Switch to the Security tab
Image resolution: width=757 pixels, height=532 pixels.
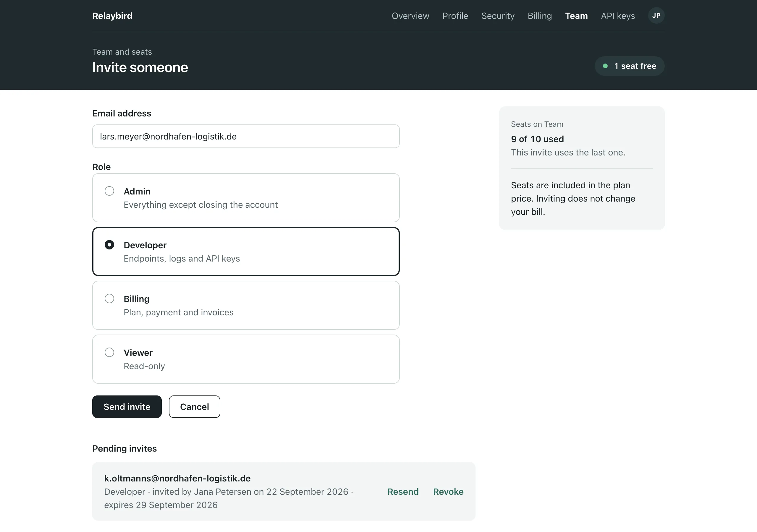pos(498,16)
